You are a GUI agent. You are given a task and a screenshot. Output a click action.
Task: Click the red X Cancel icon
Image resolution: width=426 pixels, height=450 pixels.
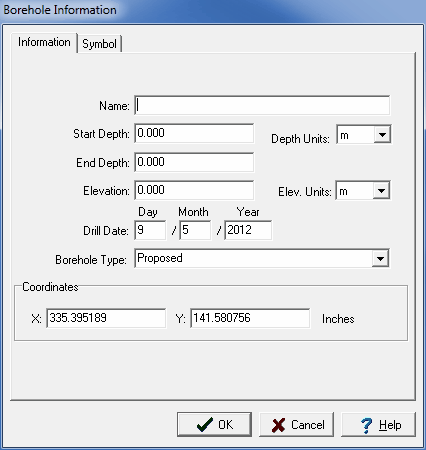[x=278, y=425]
